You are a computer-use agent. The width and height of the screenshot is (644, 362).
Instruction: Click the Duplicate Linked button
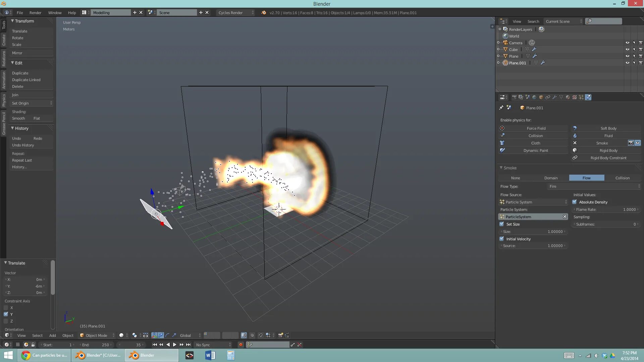(26, 80)
